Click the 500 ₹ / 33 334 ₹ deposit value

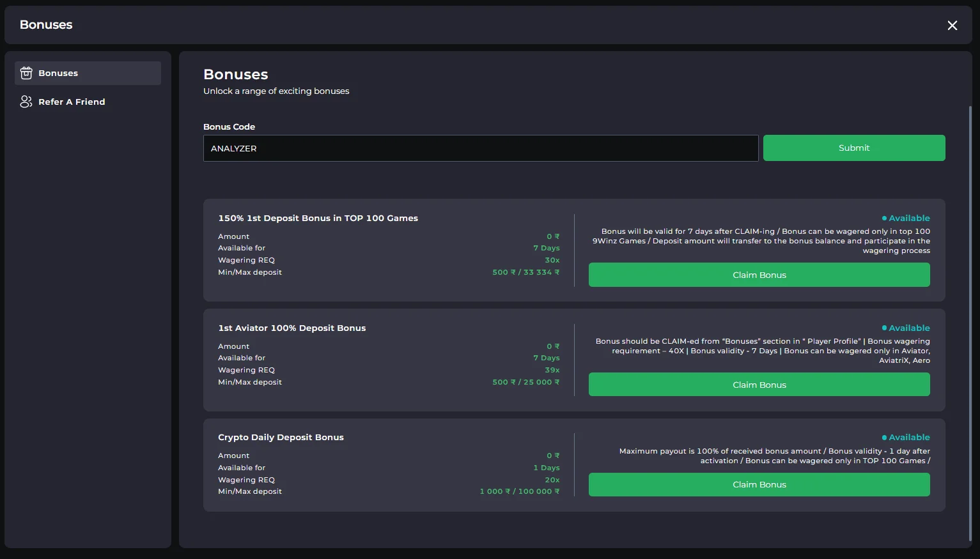pyautogui.click(x=525, y=273)
